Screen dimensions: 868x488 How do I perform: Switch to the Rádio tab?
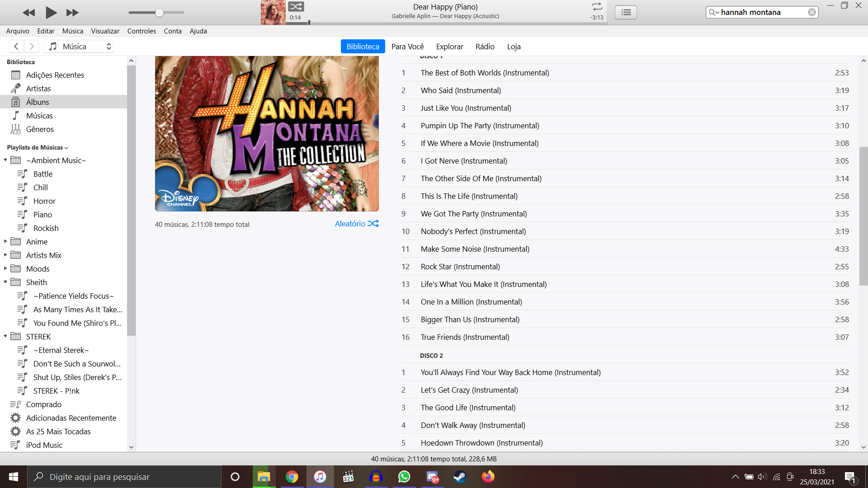pos(485,47)
